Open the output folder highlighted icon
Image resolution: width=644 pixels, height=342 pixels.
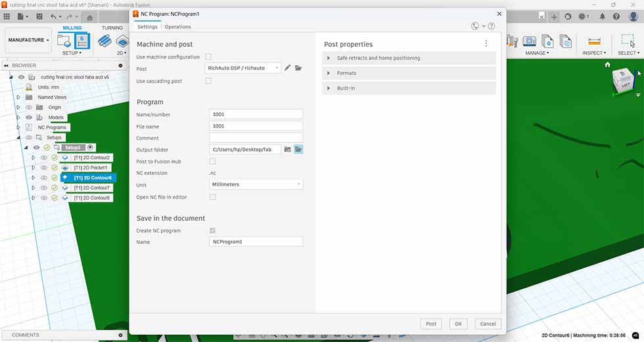click(298, 149)
